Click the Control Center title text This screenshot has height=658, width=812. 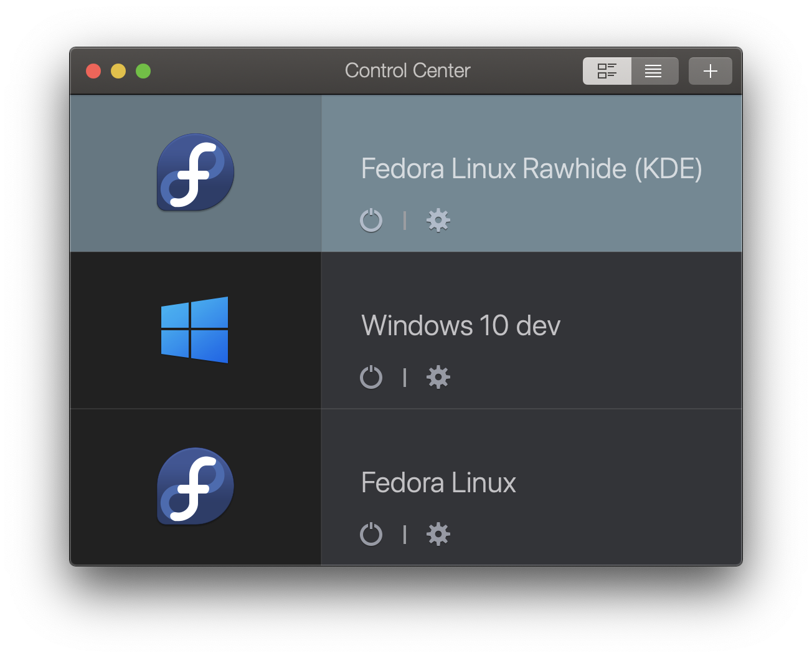tap(407, 71)
